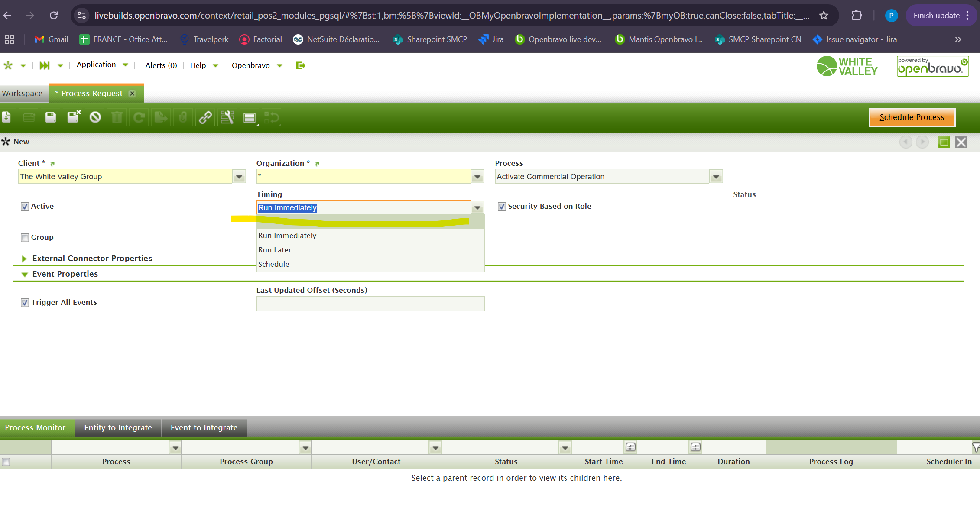Image resolution: width=980 pixels, height=511 pixels.
Task: Click the green logout exit icon
Action: (x=301, y=65)
